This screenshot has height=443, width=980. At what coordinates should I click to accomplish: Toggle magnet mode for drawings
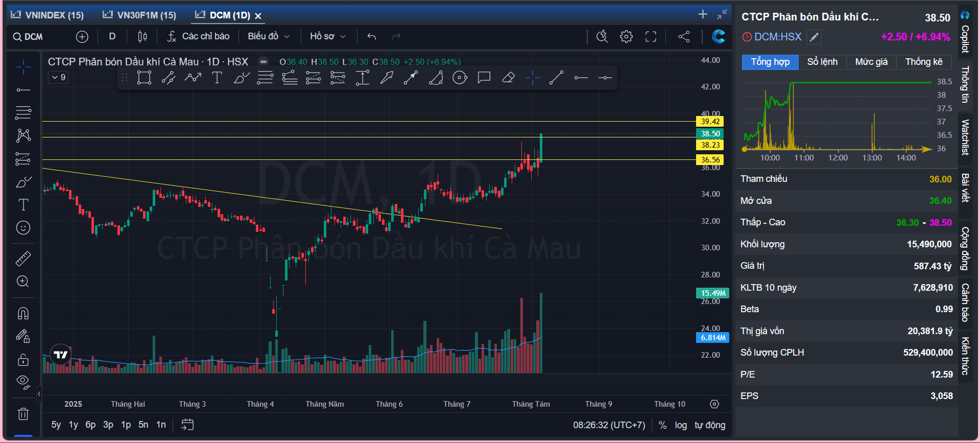pyautogui.click(x=23, y=313)
